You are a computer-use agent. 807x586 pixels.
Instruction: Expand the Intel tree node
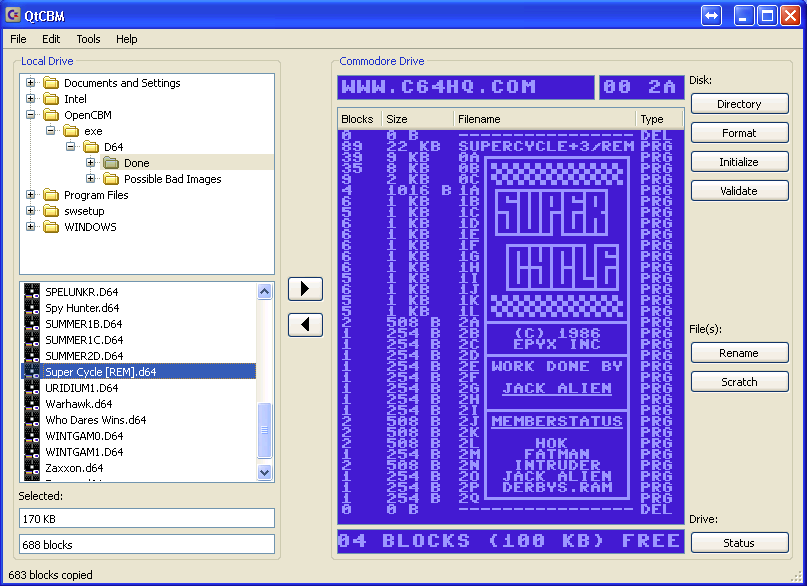(30, 98)
